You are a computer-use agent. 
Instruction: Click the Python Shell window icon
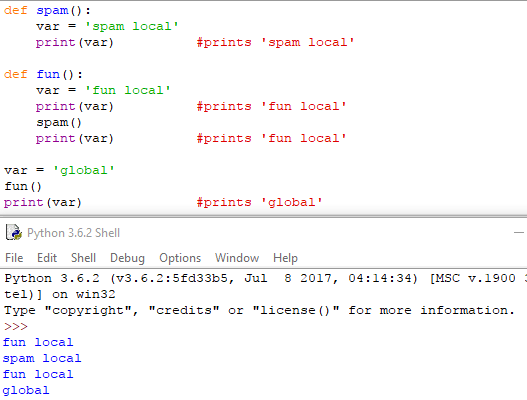pos(14,232)
